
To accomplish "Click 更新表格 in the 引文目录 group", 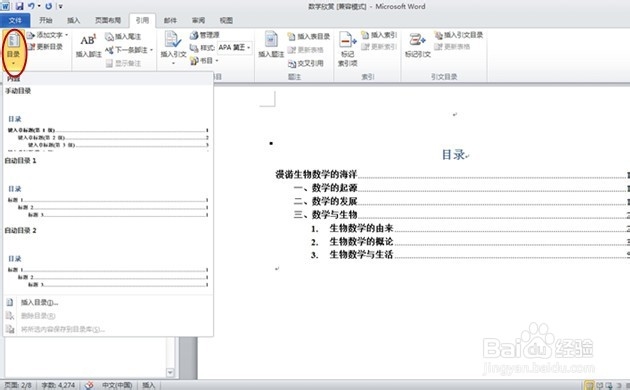I will pos(453,47).
